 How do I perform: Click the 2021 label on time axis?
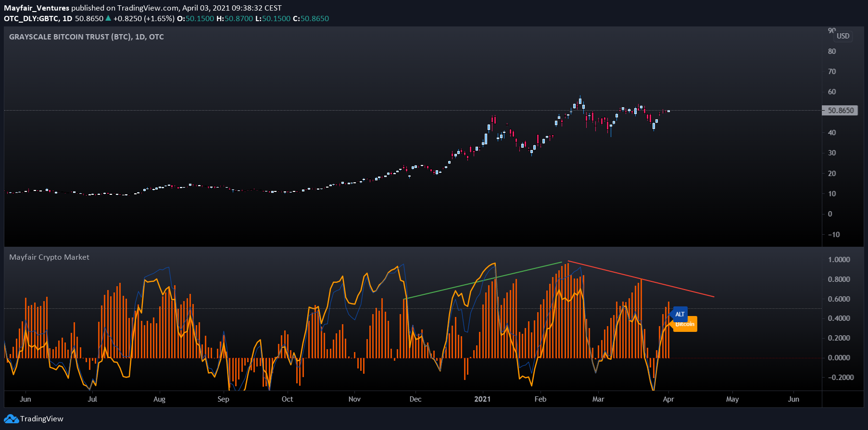pos(482,399)
